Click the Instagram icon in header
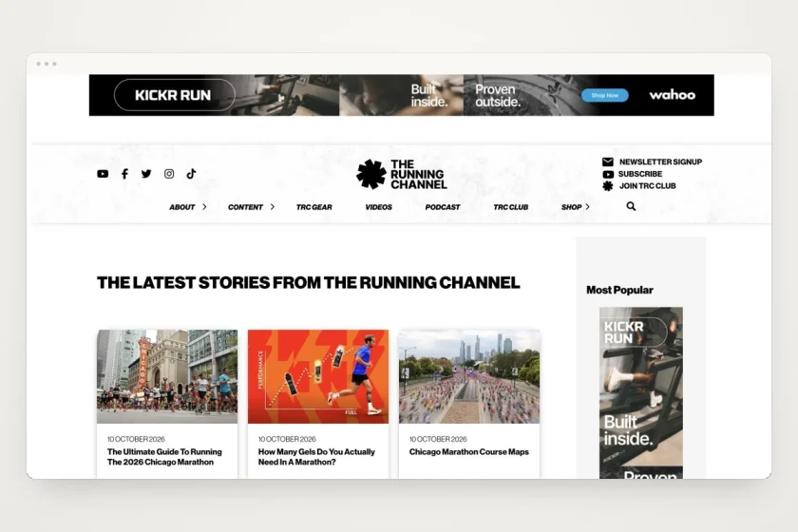798x532 pixels. tap(169, 174)
